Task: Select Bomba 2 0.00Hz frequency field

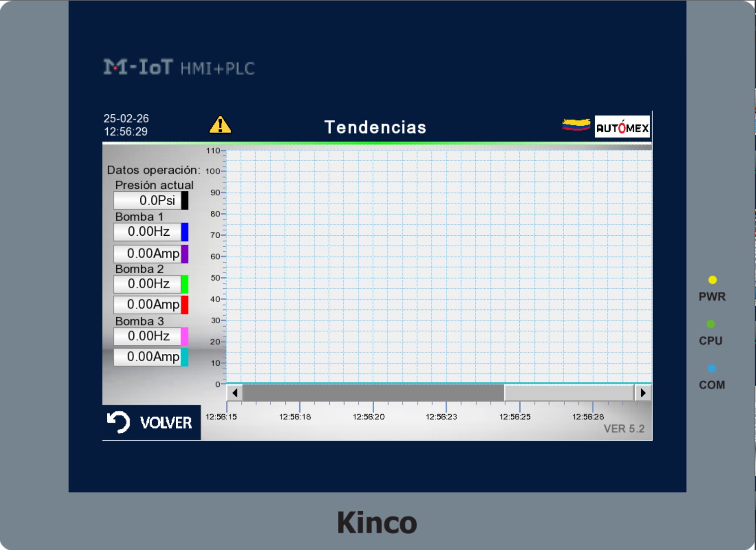Action: [x=147, y=284]
